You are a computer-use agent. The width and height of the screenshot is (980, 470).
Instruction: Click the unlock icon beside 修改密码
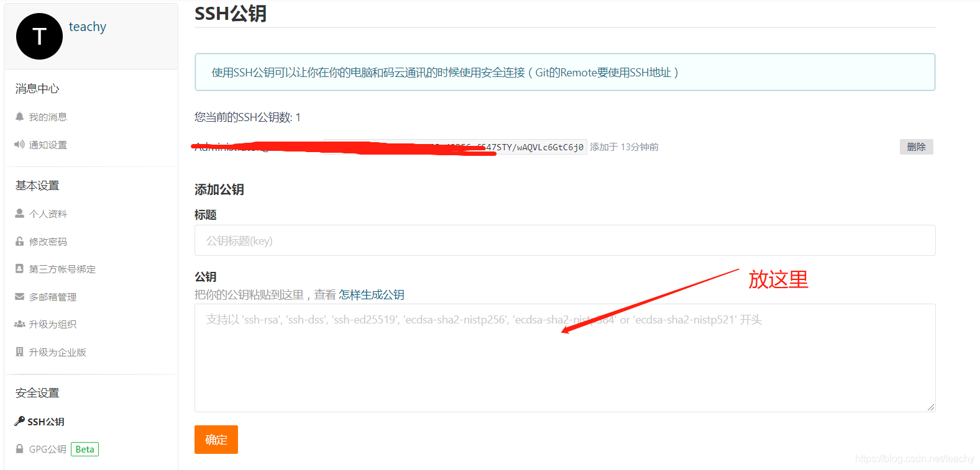19,242
